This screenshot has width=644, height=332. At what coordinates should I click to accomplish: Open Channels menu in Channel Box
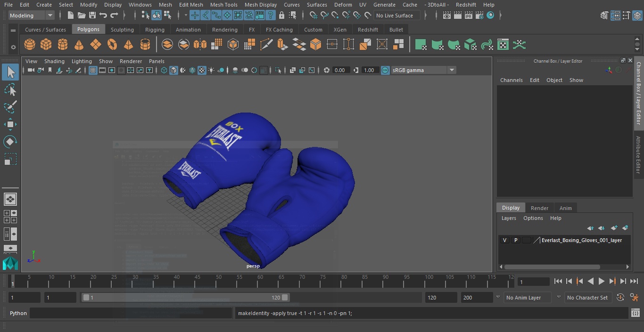[512, 80]
